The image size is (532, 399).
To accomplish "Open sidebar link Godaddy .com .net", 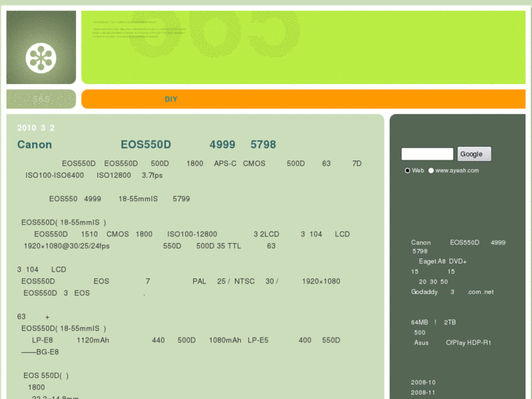I will click(x=452, y=292).
